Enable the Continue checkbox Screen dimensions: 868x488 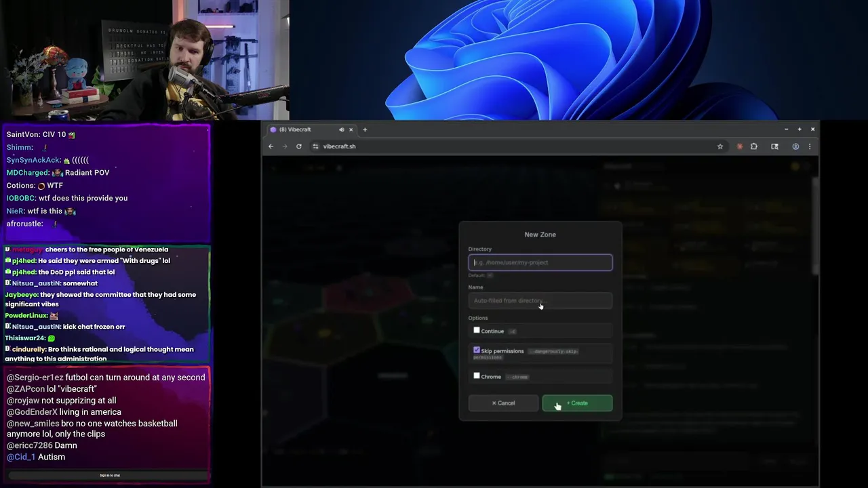coord(477,330)
